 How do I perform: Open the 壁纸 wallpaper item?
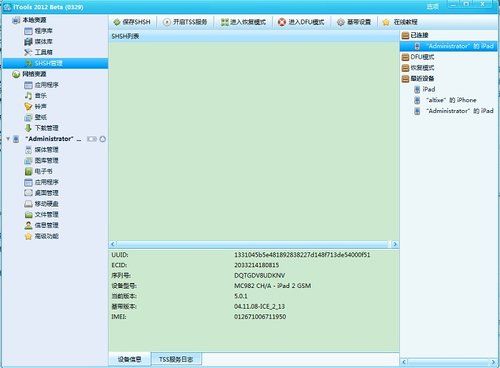point(35,117)
